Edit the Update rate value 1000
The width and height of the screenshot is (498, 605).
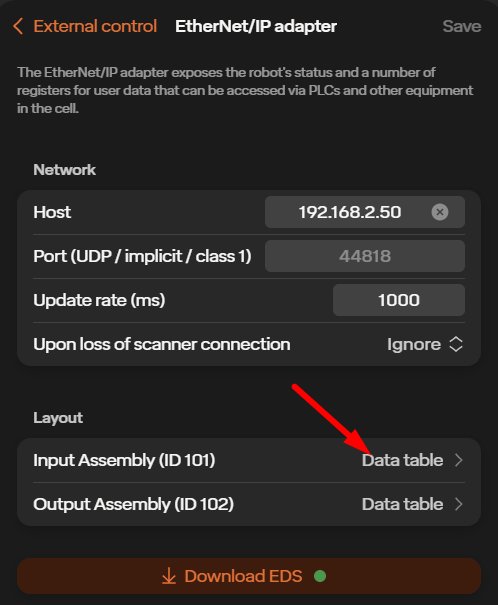(399, 300)
